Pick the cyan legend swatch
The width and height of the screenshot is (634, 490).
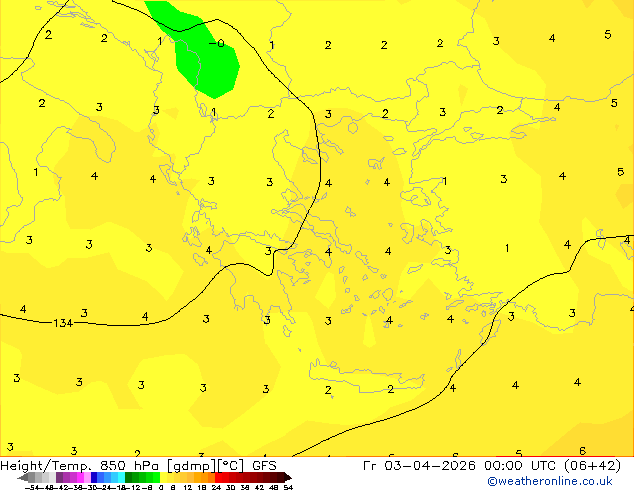(122, 477)
